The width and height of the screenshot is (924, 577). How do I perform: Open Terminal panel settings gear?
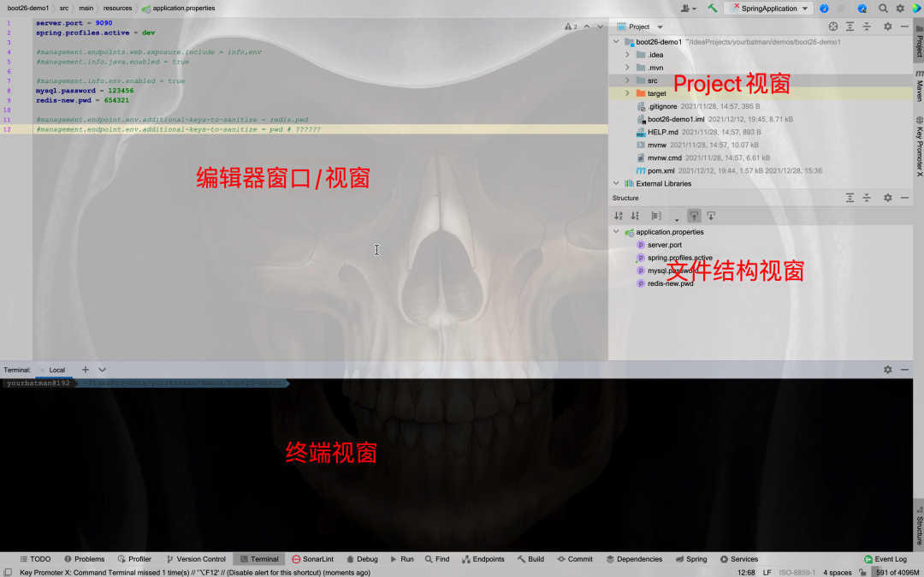coord(887,370)
